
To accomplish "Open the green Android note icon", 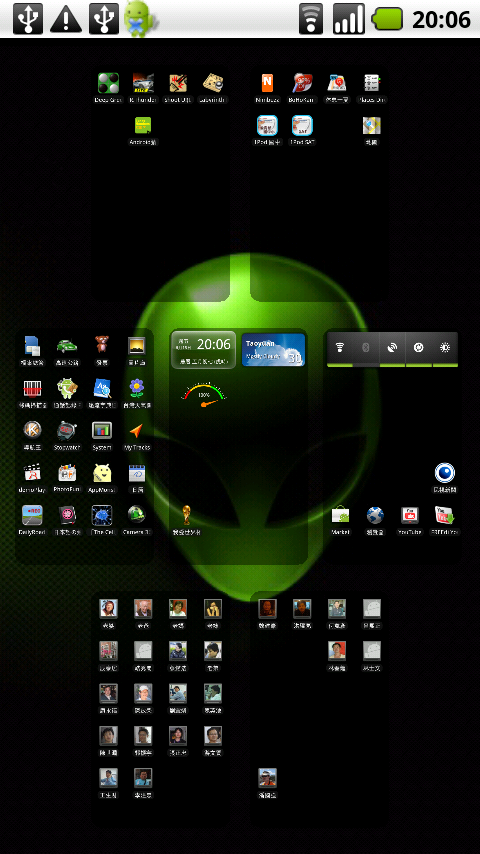I will pyautogui.click(x=143, y=125).
